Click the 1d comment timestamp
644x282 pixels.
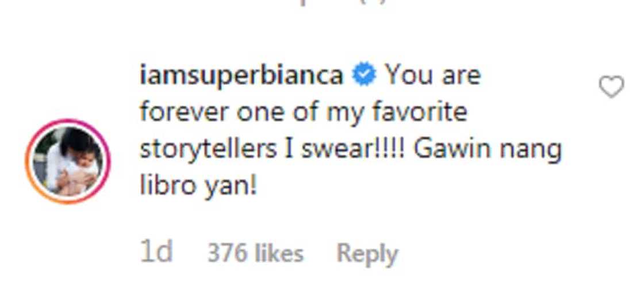pyautogui.click(x=156, y=252)
